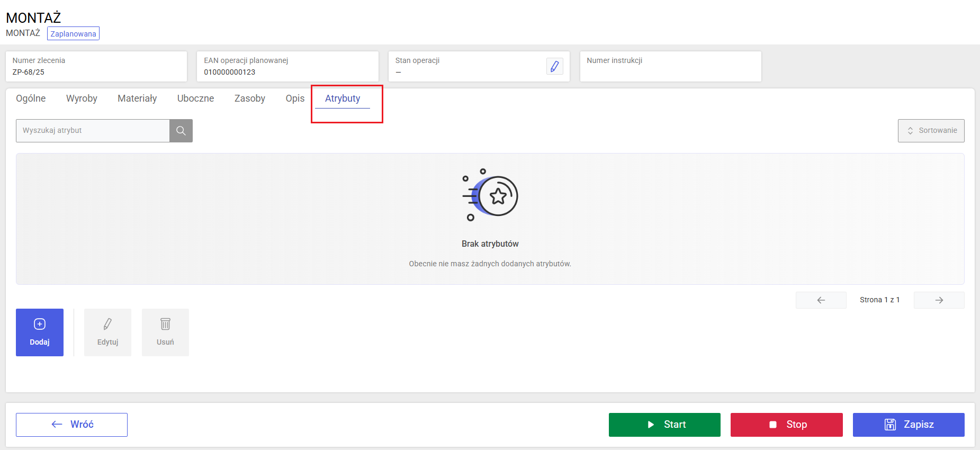Viewport: 980px width, 450px height.
Task: Show the Opis tab
Action: 295,98
